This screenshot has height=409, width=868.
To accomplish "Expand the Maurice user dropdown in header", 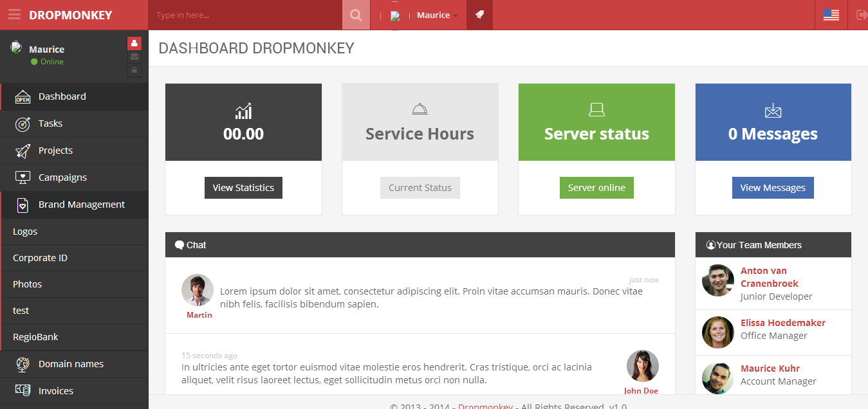I will click(x=437, y=15).
